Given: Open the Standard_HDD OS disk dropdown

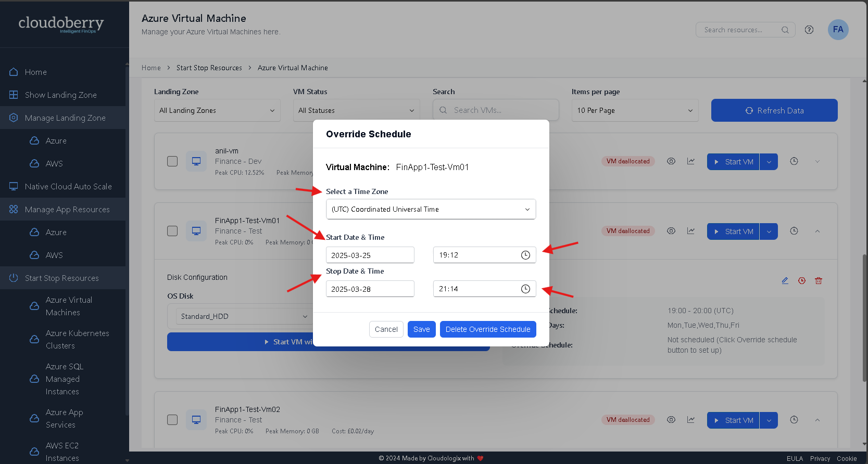Looking at the screenshot, I should tap(244, 316).
